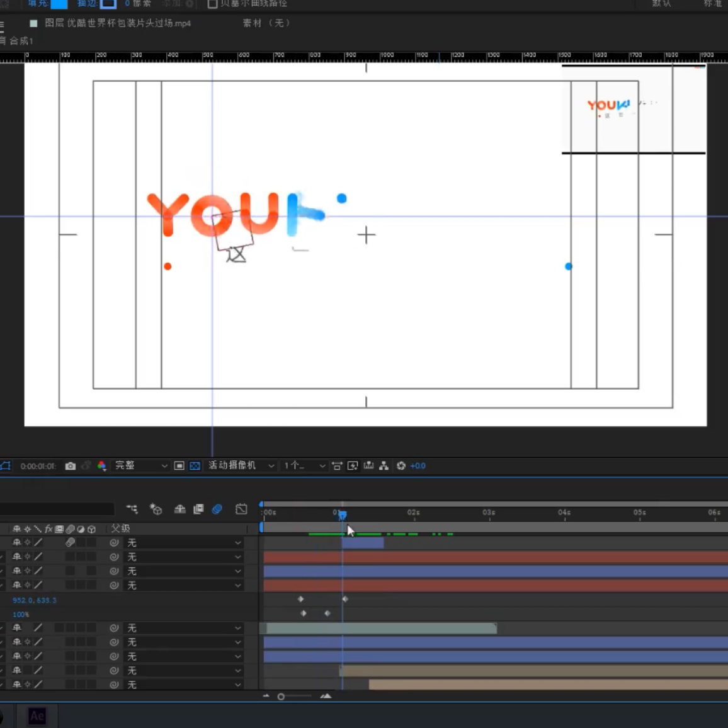Click the 描边 stroke options link
The width and height of the screenshot is (728, 728).
[88, 4]
